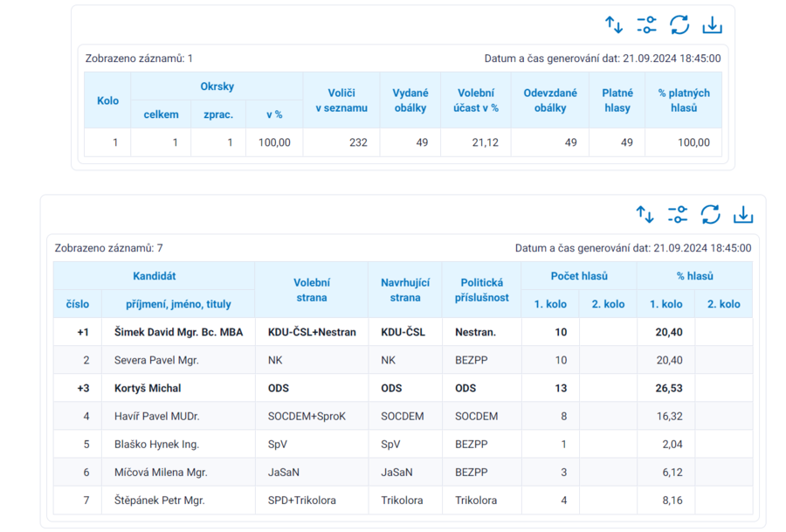The image size is (786, 532).
Task: Select candidate Severa Pavel Mgr.
Action: (156, 360)
